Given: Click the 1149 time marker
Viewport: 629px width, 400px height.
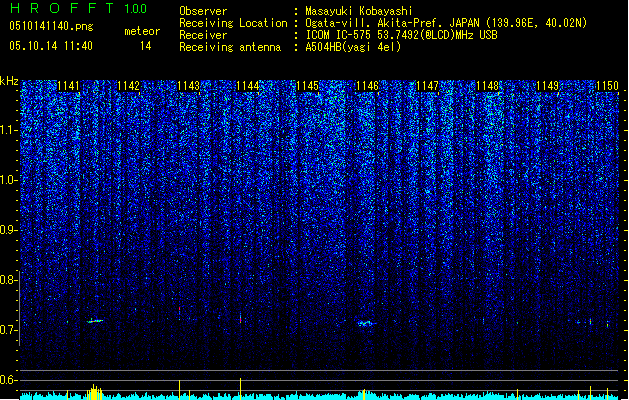Looking at the screenshot, I should (548, 86).
